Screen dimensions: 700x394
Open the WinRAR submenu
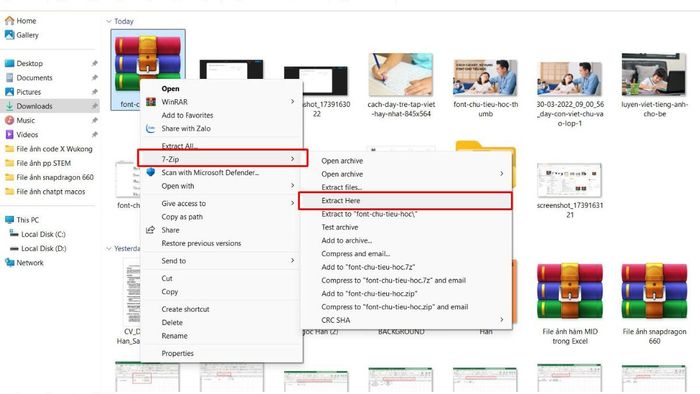click(x=222, y=102)
